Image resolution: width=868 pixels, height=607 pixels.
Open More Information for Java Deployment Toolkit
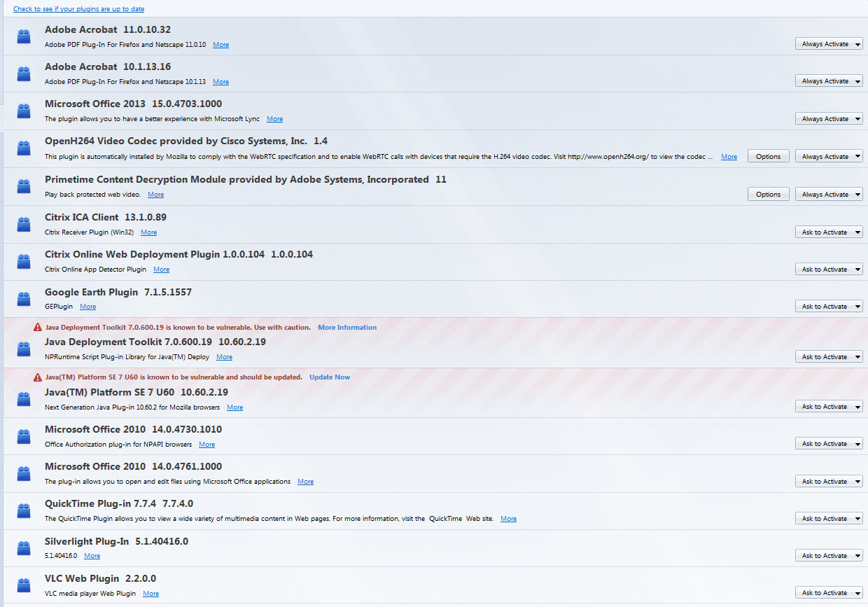(347, 327)
